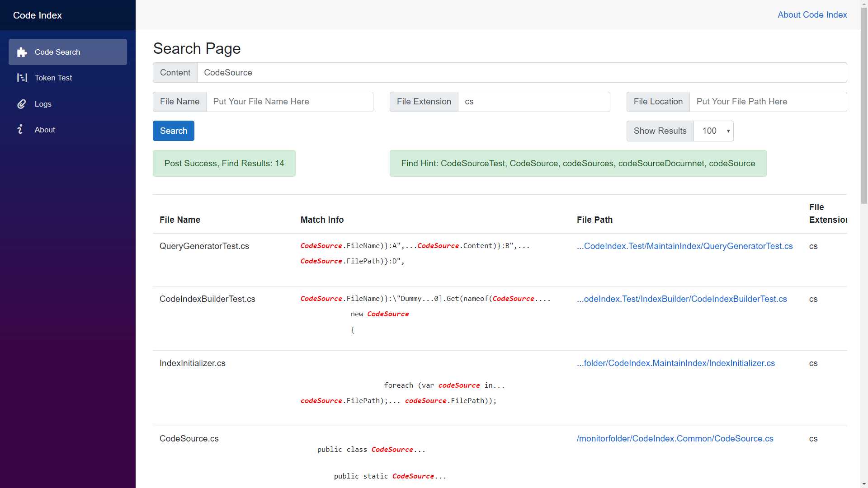Open About Code Index link

click(x=812, y=15)
